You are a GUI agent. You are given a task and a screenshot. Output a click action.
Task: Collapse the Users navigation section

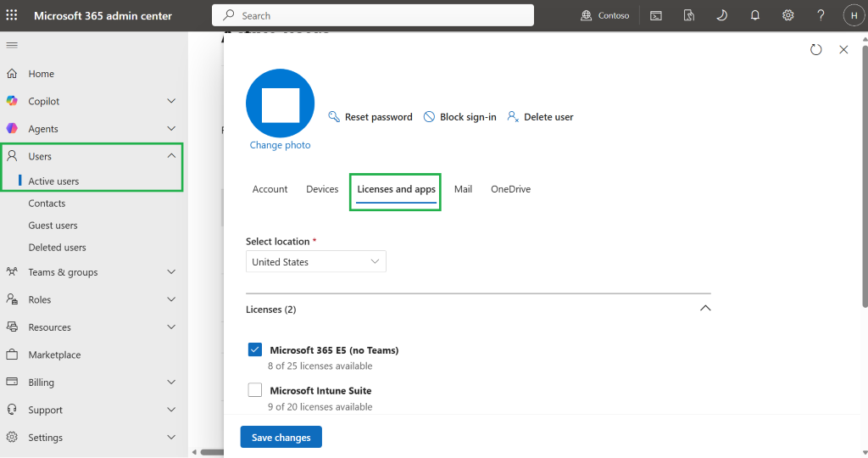coord(171,155)
